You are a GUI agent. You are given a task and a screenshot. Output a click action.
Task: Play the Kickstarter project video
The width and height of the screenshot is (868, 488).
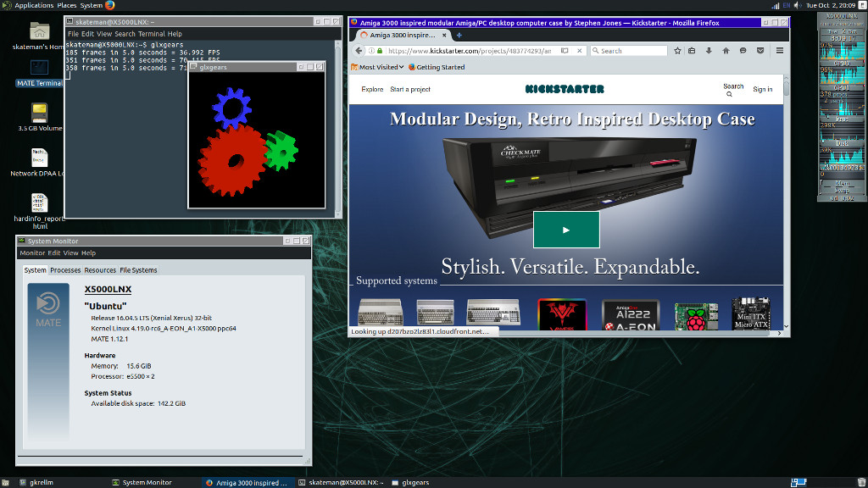coord(566,230)
